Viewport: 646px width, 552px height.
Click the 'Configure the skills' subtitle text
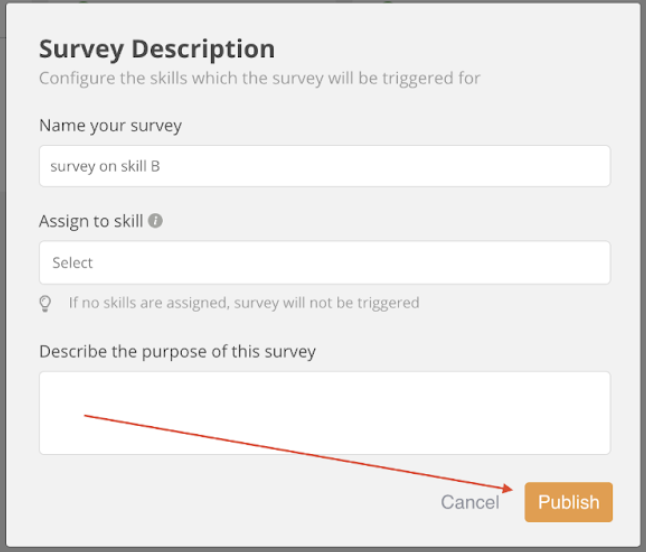click(260, 78)
